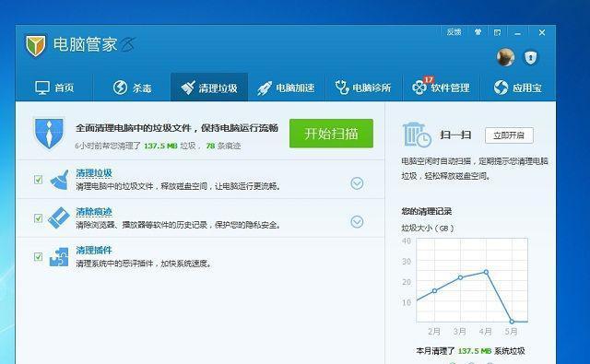Uncheck the 清理插件 checkbox
The image size is (590, 364).
coord(38,256)
